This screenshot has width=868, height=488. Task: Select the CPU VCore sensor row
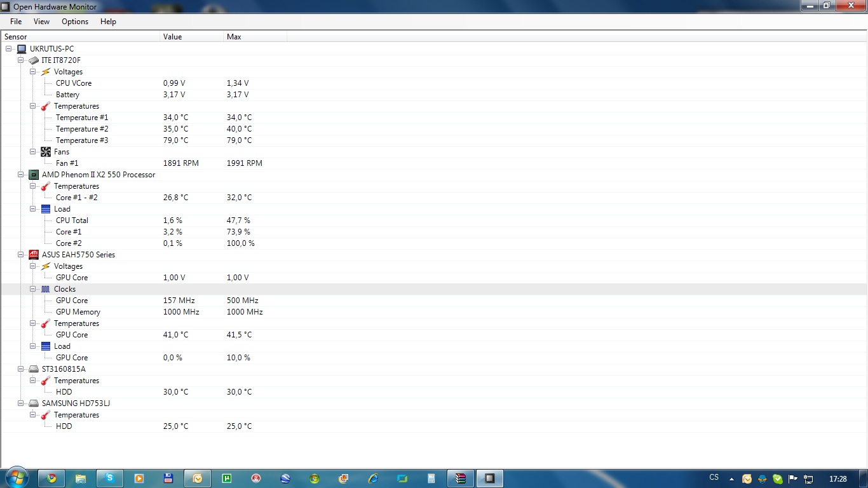pos(434,83)
